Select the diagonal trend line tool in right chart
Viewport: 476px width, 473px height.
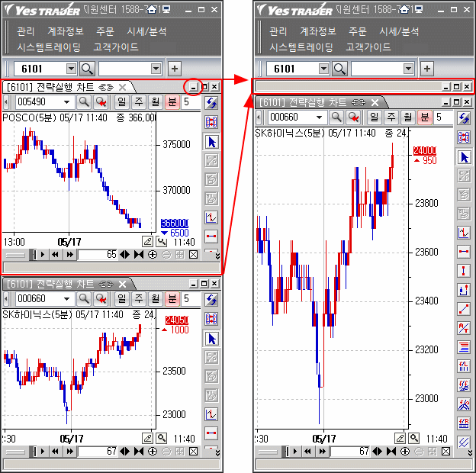463,308
